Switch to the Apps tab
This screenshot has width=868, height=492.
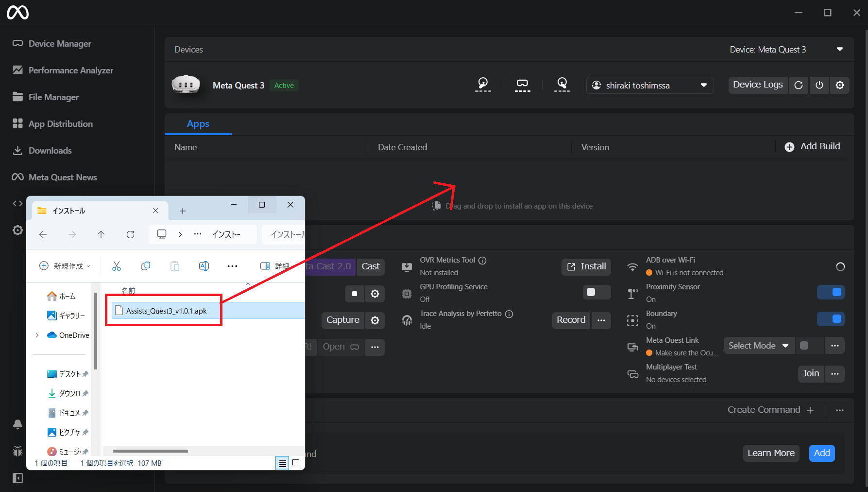198,124
